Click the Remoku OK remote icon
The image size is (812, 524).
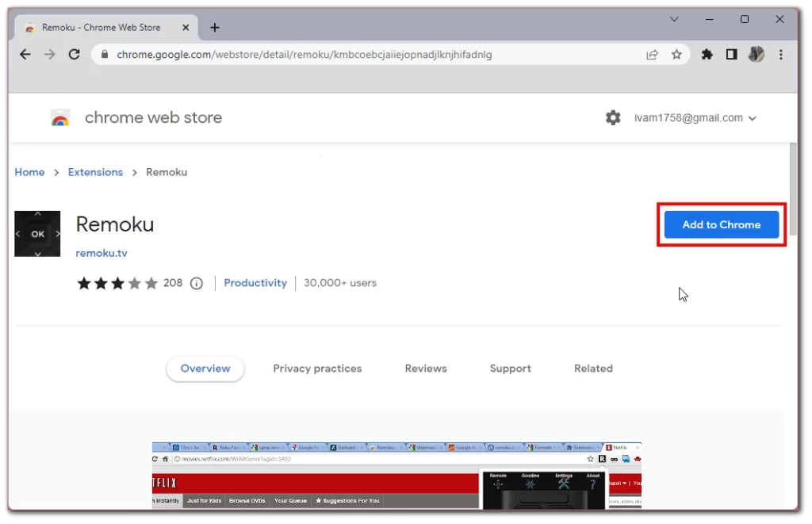click(37, 234)
